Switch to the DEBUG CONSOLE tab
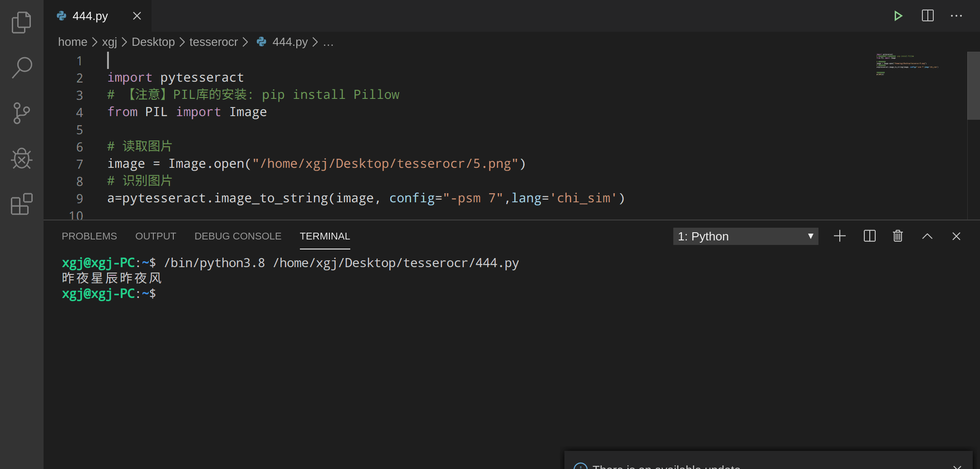The image size is (980, 469). tap(238, 236)
